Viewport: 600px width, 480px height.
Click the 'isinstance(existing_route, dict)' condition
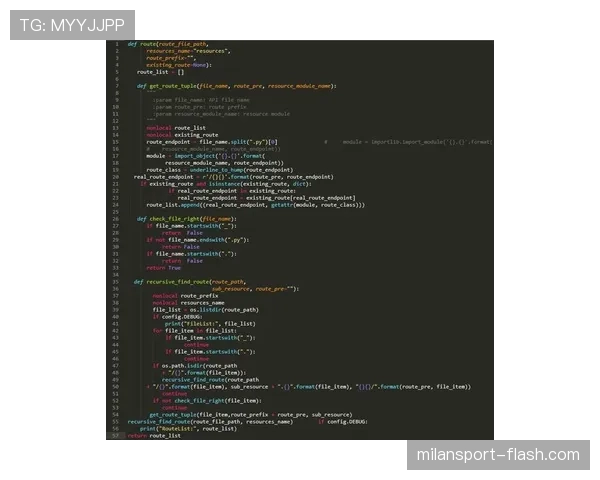[x=260, y=184]
